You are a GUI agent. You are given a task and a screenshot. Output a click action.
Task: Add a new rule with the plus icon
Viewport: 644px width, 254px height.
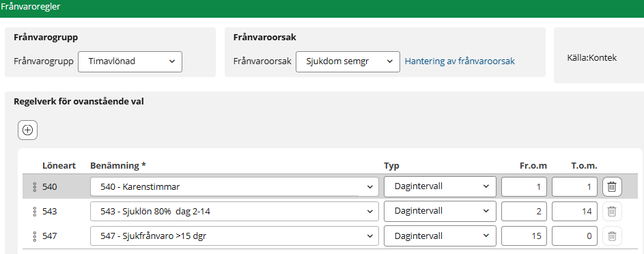[x=27, y=130]
